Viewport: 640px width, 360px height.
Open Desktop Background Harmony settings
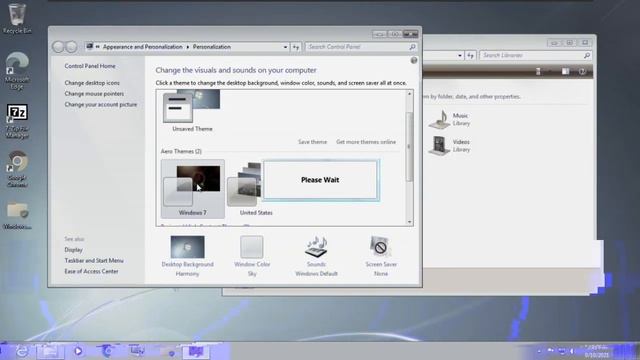point(187,256)
